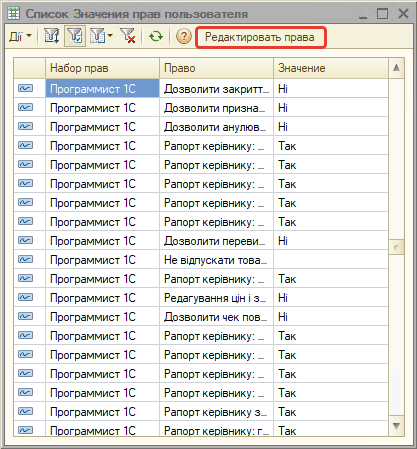
Task: Click the set filter and sorting icon
Action: 51,36
